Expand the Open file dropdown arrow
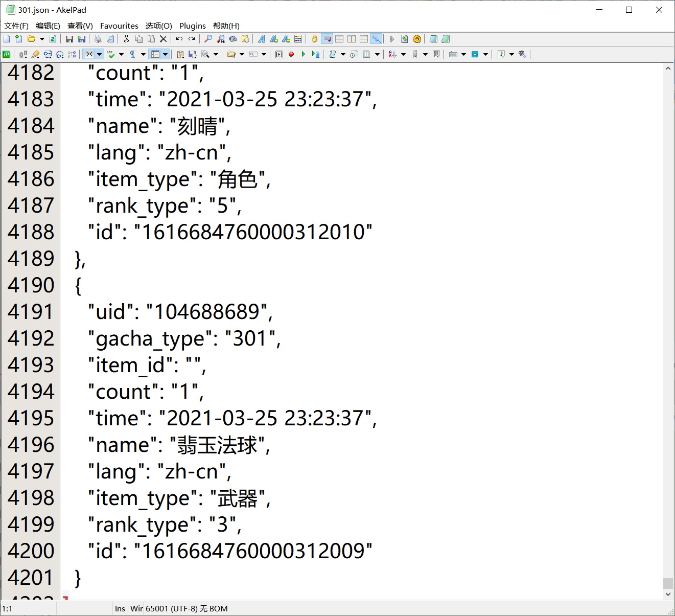 [x=42, y=38]
